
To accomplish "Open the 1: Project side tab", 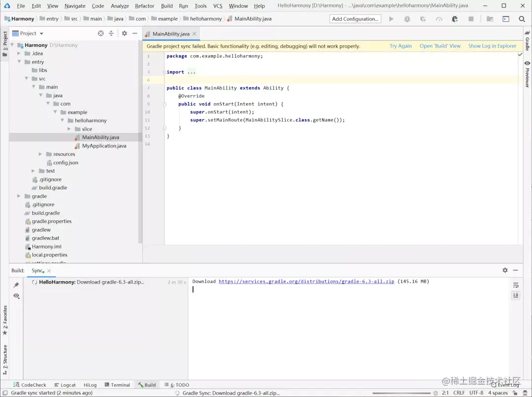I will pyautogui.click(x=5, y=44).
